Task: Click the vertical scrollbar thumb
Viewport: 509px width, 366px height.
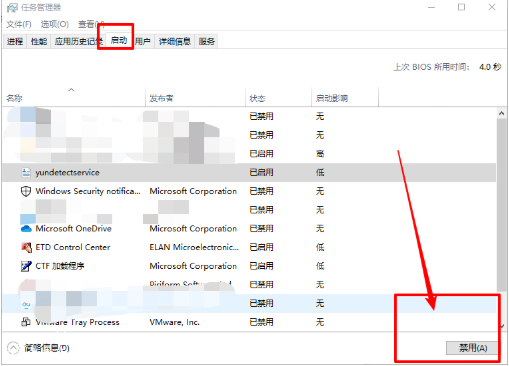Action: [501, 205]
